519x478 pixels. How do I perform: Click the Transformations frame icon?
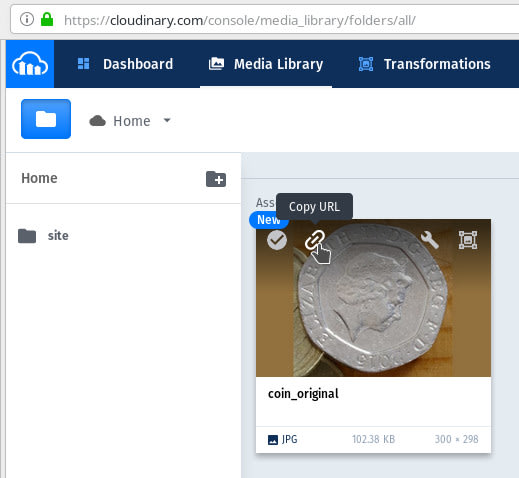pyautogui.click(x=366, y=64)
